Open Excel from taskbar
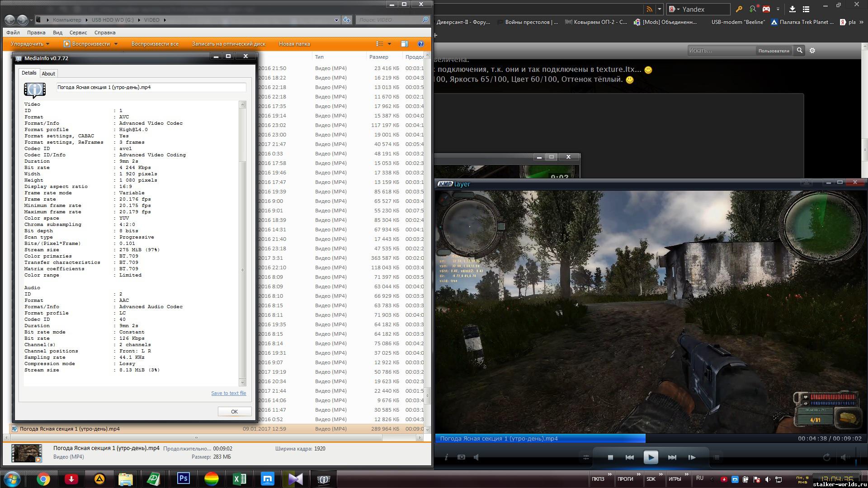 [x=240, y=479]
